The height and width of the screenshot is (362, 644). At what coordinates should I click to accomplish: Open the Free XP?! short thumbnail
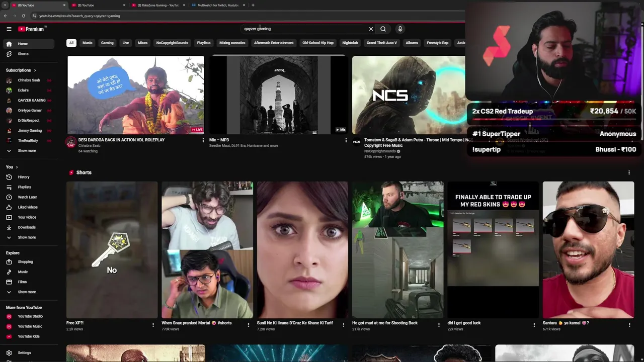(112, 250)
